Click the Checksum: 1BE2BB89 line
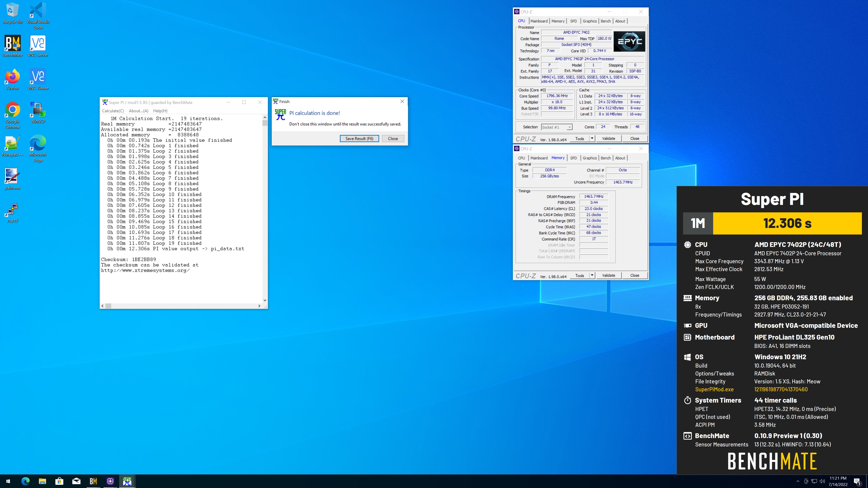 click(x=128, y=259)
